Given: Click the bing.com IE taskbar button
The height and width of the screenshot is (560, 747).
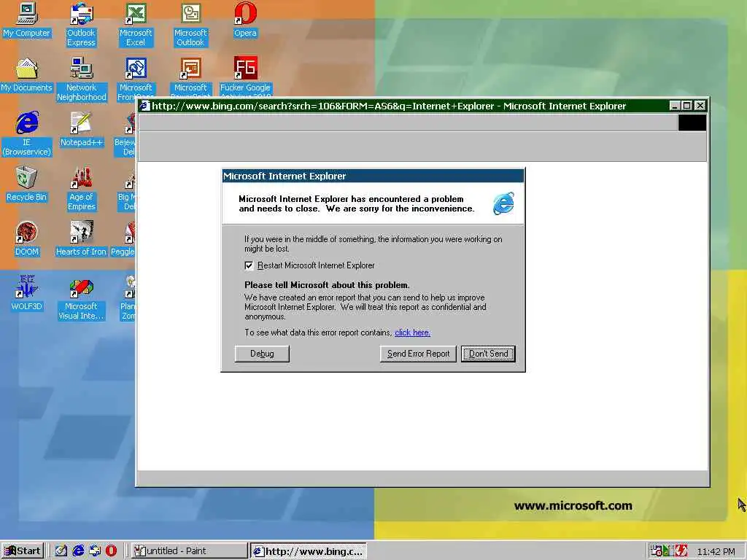Looking at the screenshot, I should pyautogui.click(x=309, y=551).
